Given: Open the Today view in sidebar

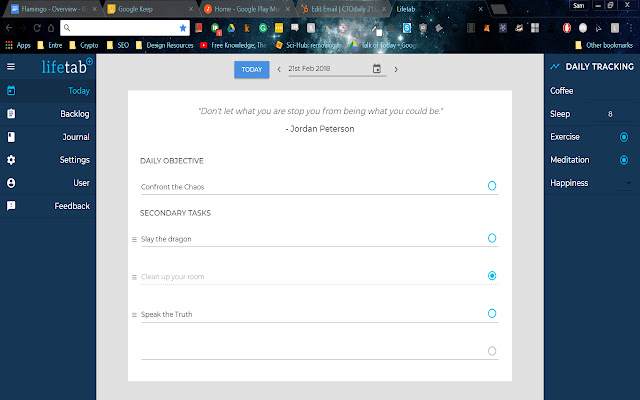Looking at the screenshot, I should [48, 91].
